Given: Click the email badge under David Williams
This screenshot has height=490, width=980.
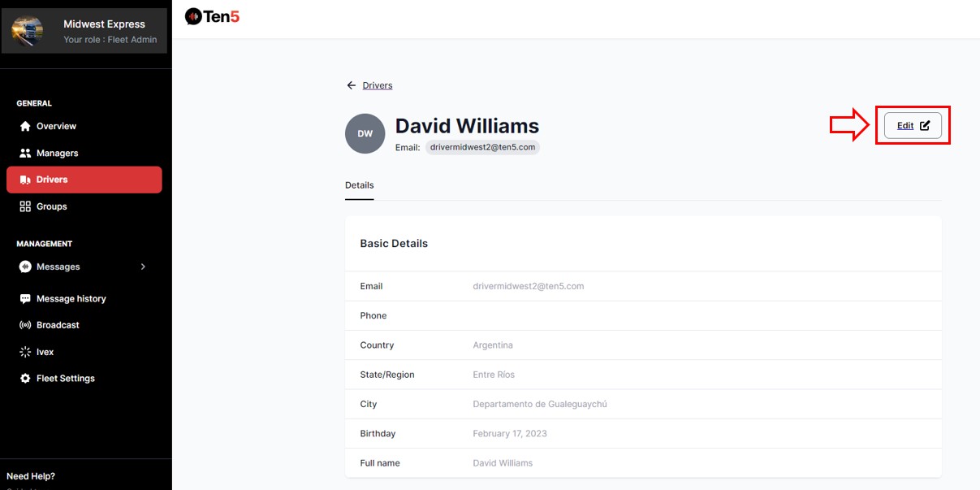Looking at the screenshot, I should pos(482,147).
